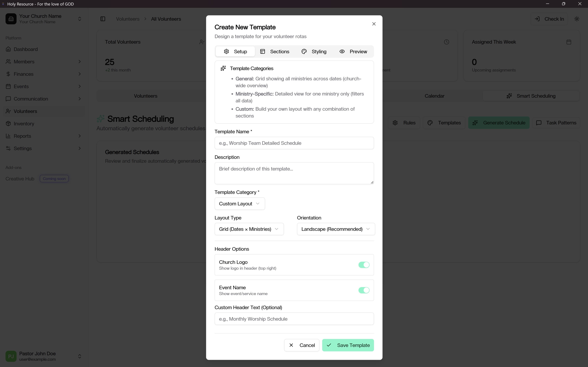Toggle the Event Name switch

point(364,290)
